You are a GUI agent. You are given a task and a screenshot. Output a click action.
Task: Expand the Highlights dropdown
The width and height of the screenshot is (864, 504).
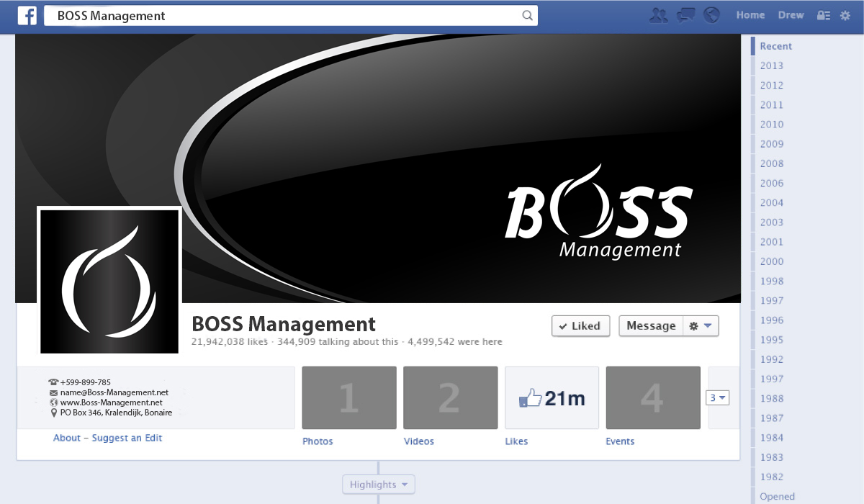click(x=379, y=485)
